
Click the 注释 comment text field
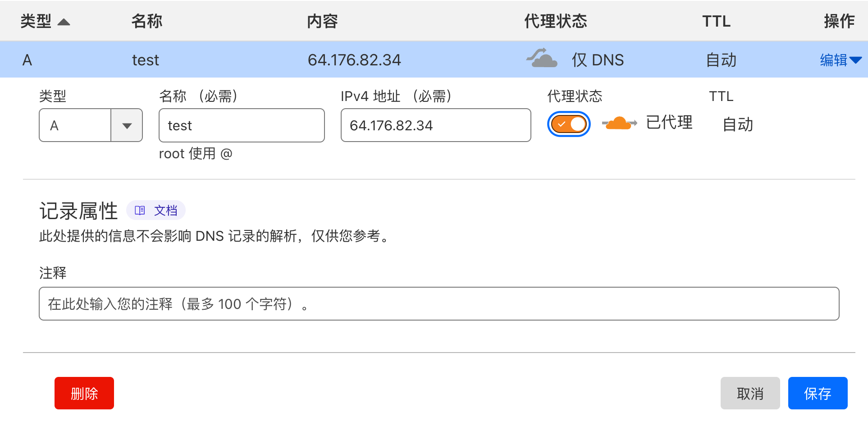coord(439,304)
